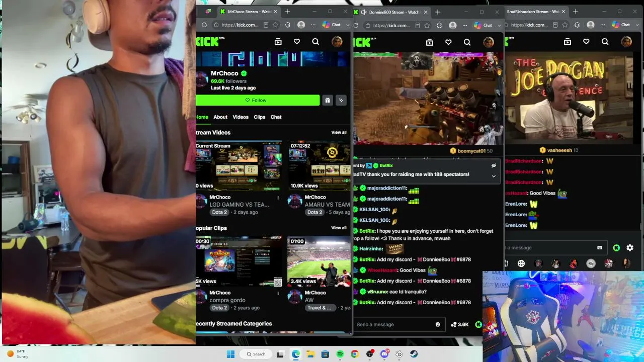This screenshot has height=362, width=644.
Task: Open File Explorer from the taskbar
Action: pos(310,354)
